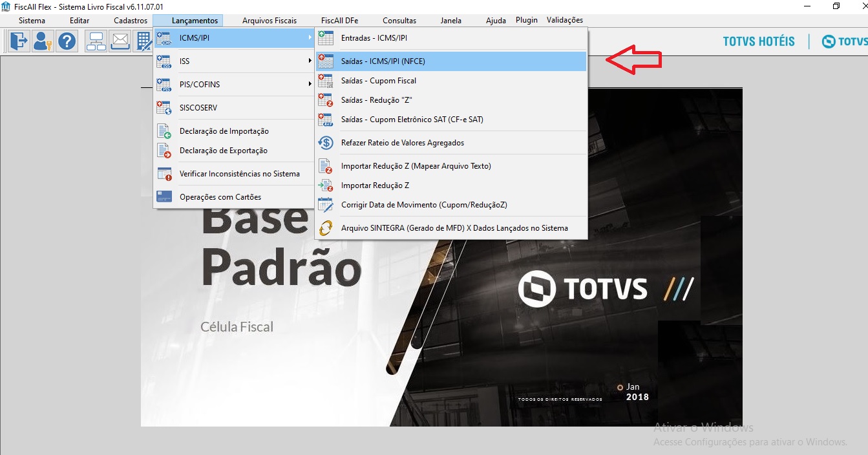
Task: Open the Editar menu
Action: tap(79, 21)
